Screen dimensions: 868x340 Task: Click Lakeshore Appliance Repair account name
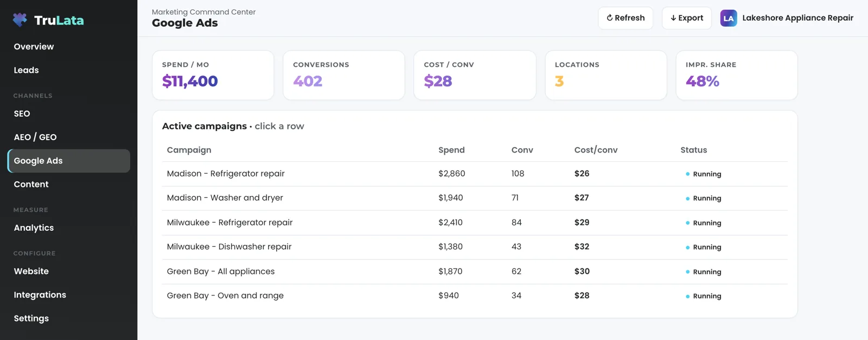(797, 18)
